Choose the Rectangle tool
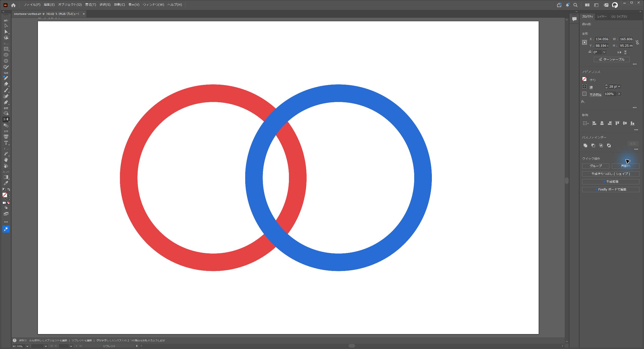The height and width of the screenshot is (349, 644). (6, 49)
